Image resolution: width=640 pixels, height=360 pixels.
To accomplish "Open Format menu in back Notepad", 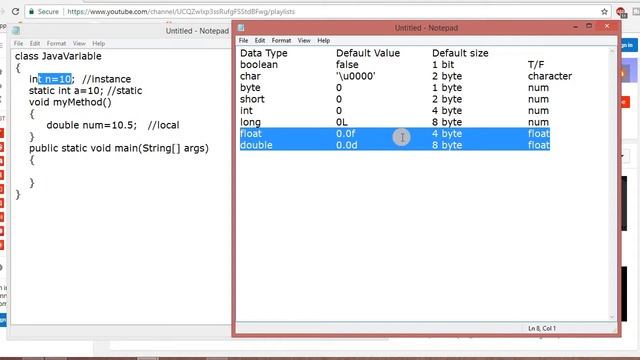I will point(56,43).
